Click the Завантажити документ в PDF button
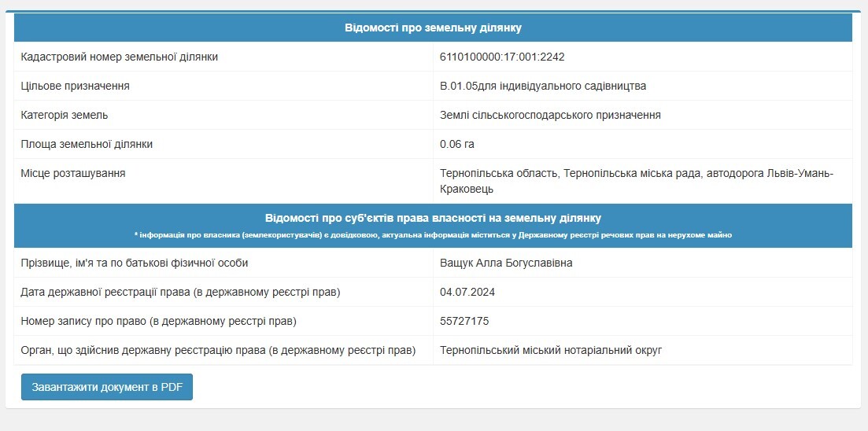Image resolution: width=868 pixels, height=431 pixels. point(107,387)
